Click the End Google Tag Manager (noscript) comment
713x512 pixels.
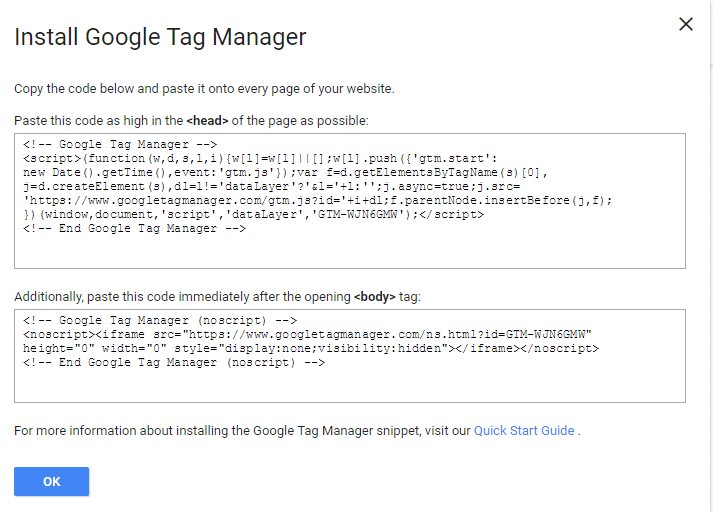click(174, 363)
